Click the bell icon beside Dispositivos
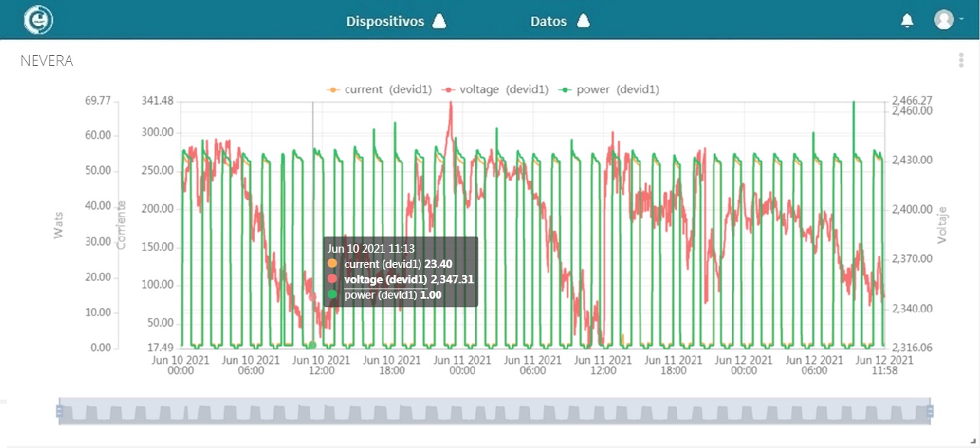Screen dimensions: 980x448 pyautogui.click(x=439, y=21)
